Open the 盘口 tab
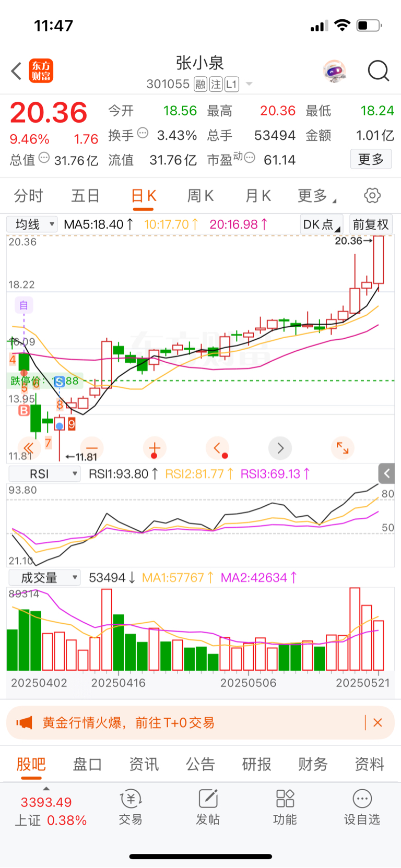This screenshot has height=868, width=401. [x=87, y=764]
